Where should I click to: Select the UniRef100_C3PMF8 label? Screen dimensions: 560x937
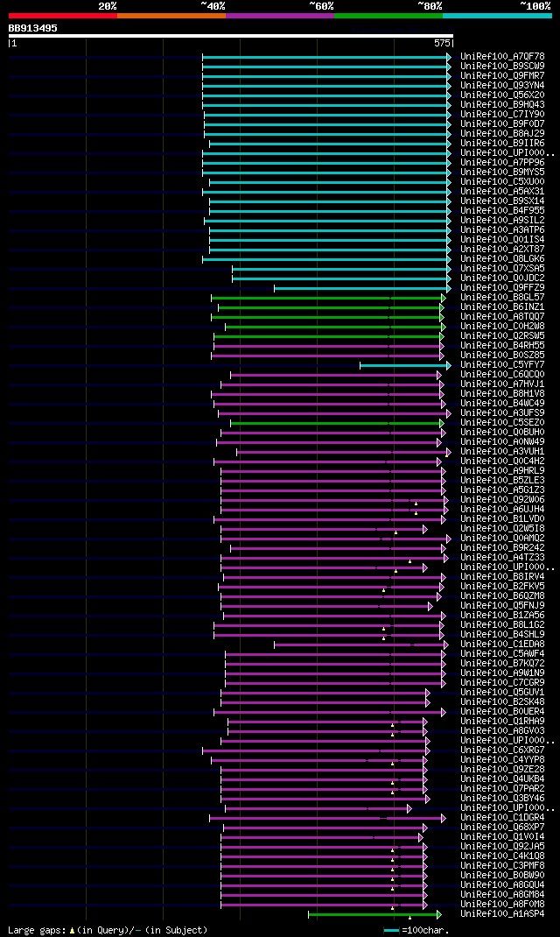pyautogui.click(x=502, y=866)
